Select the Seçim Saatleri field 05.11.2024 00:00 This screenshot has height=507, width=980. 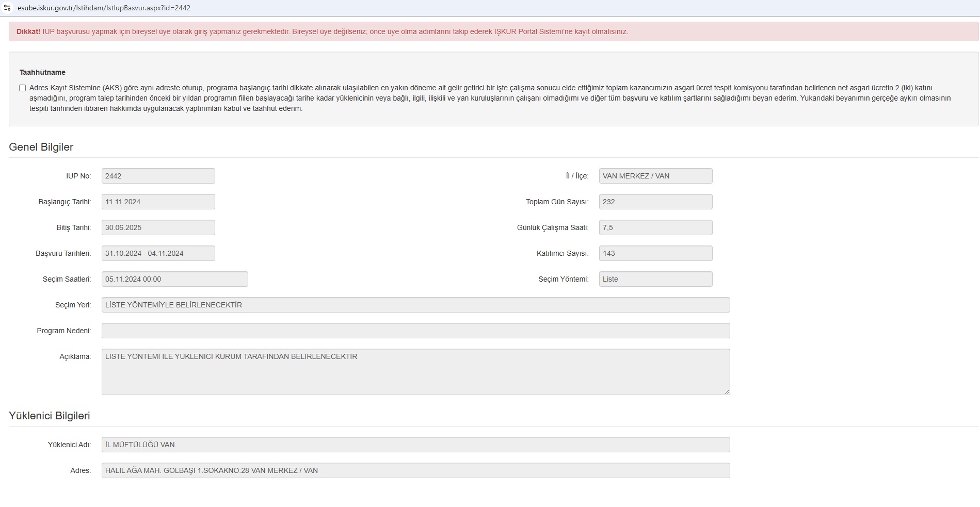(x=175, y=279)
